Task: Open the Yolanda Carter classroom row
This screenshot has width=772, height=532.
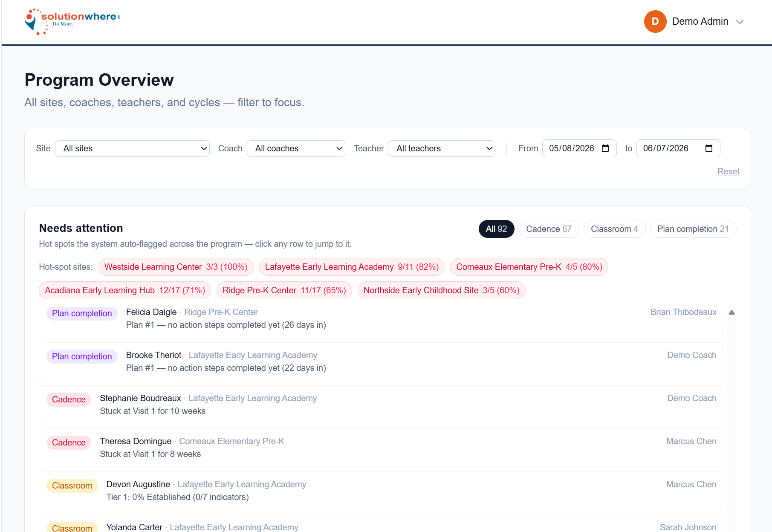Action: coord(382,524)
